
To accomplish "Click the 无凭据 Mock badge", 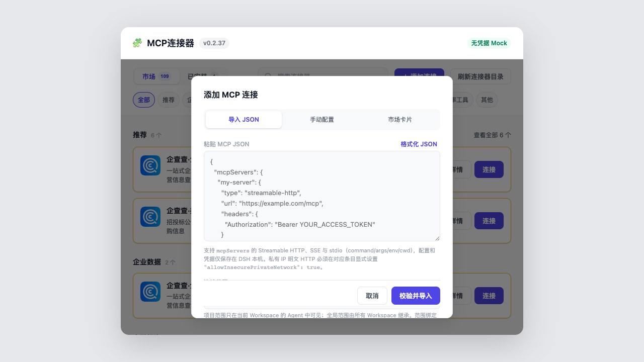I will (x=489, y=43).
